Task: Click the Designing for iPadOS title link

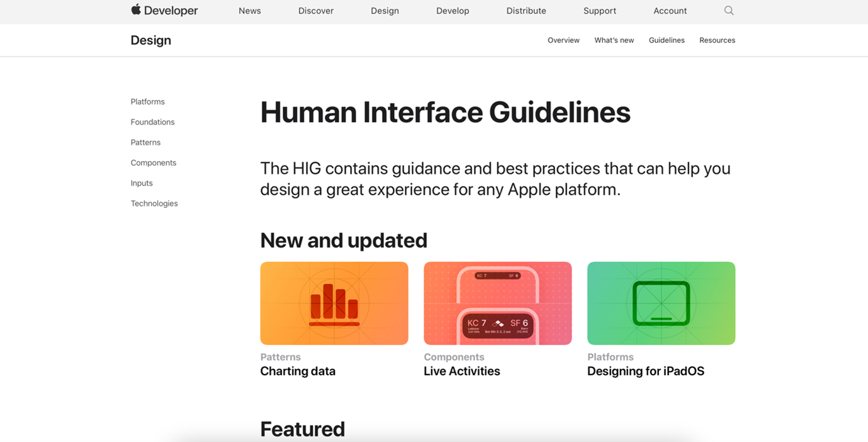Action: 646,371
